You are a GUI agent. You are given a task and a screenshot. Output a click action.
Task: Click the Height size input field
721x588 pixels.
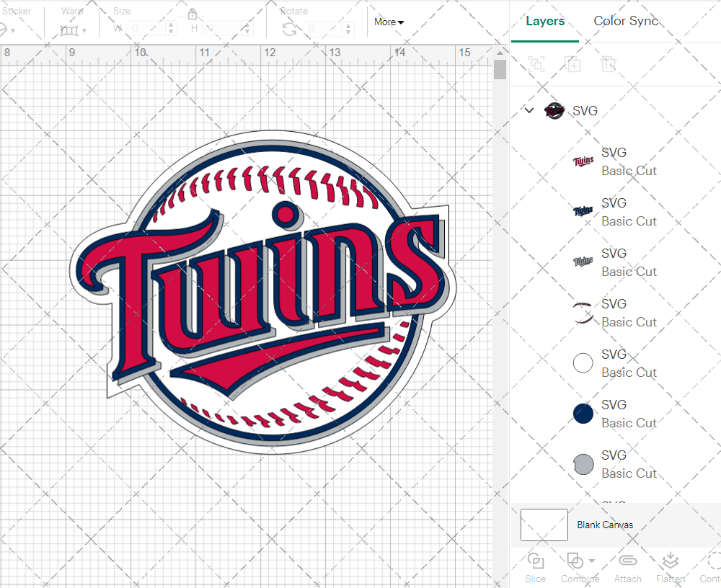tap(221, 29)
